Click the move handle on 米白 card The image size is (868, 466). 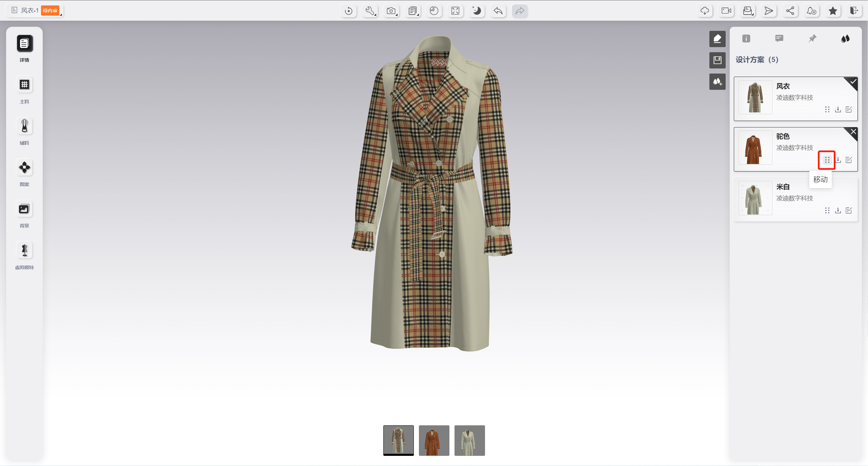point(827,210)
